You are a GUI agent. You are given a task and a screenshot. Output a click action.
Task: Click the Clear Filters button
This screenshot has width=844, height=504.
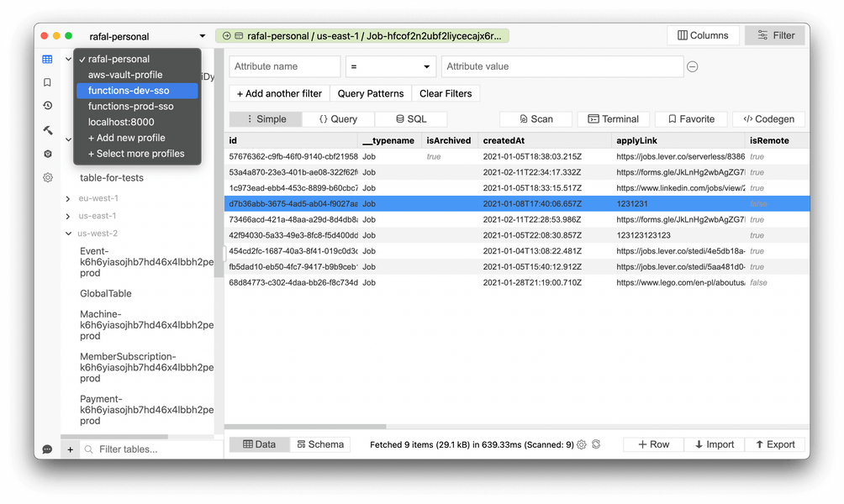click(446, 93)
